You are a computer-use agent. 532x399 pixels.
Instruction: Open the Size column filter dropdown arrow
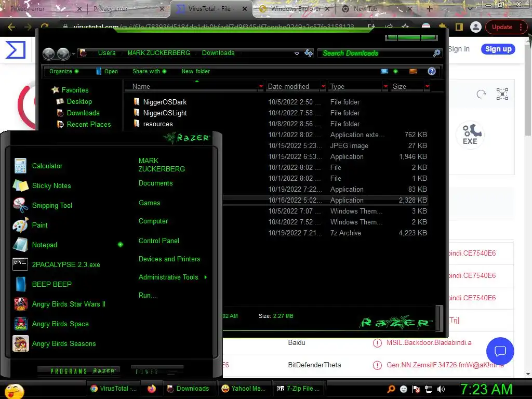(x=427, y=87)
